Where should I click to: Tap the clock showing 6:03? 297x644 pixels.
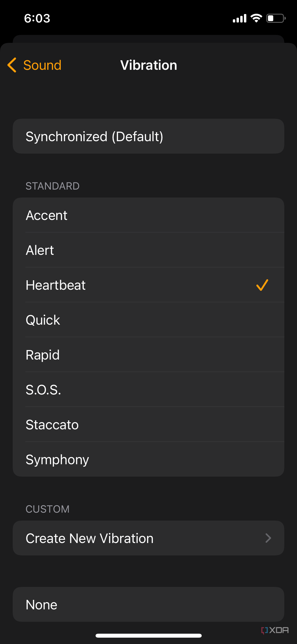point(37,18)
